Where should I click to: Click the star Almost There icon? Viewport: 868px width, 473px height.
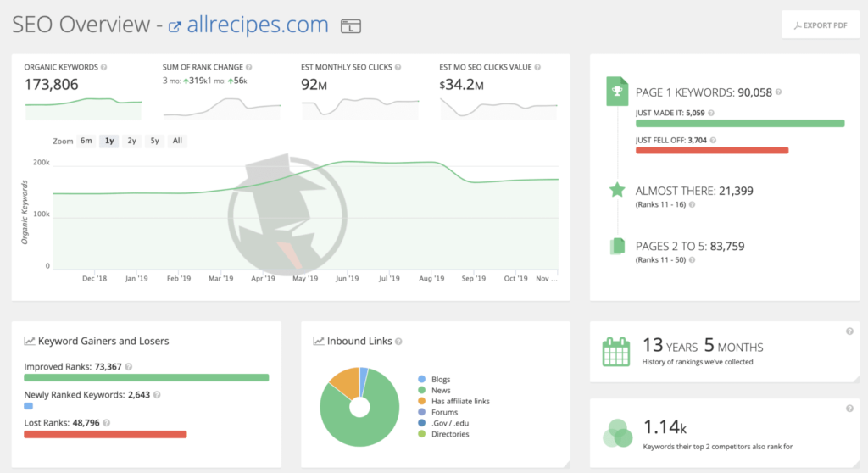[x=617, y=191]
